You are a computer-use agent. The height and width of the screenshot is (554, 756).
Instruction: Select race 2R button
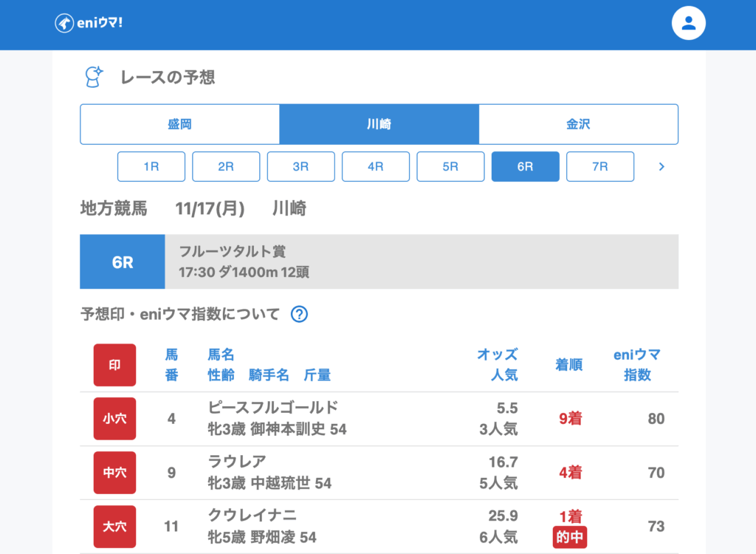[x=226, y=166]
